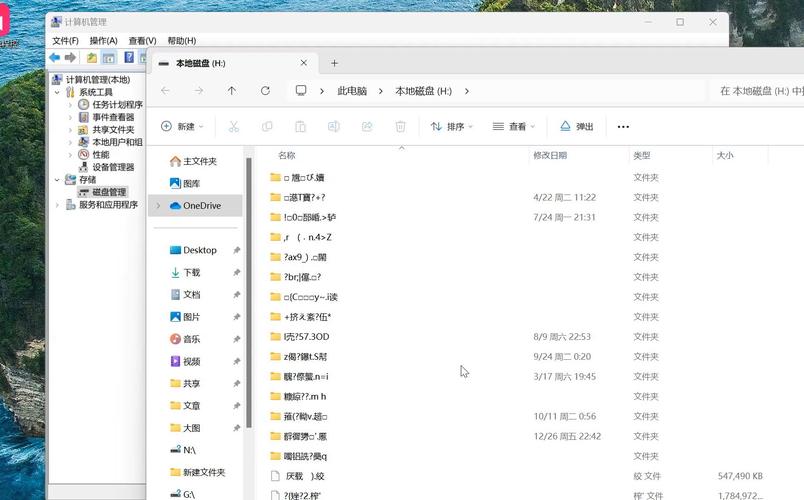The width and height of the screenshot is (804, 500).
Task: Click show/hide console tree icon in 计算机管理
Action: pyautogui.click(x=109, y=57)
